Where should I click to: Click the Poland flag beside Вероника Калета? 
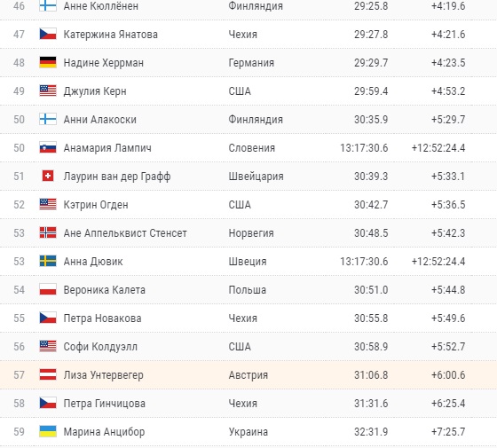[48, 289]
